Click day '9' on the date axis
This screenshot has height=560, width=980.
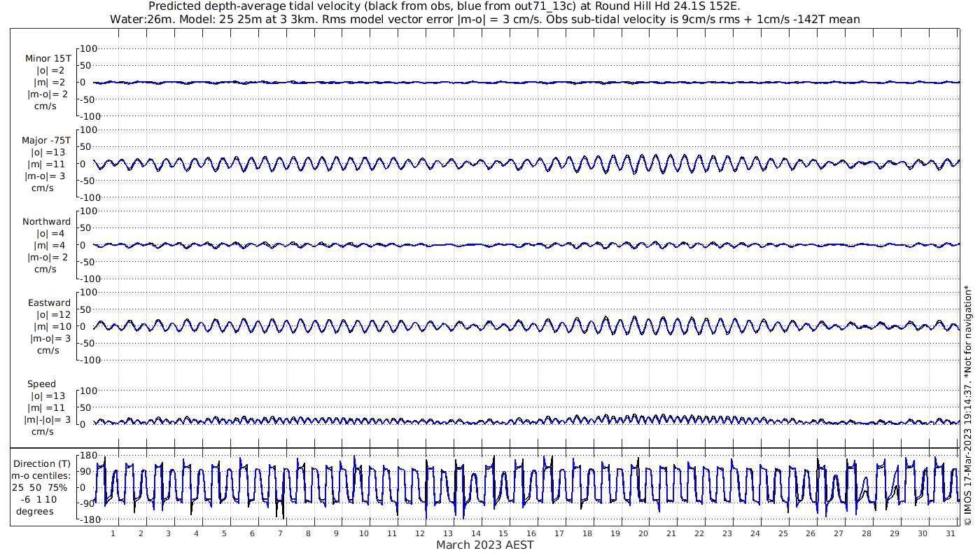[x=336, y=533]
